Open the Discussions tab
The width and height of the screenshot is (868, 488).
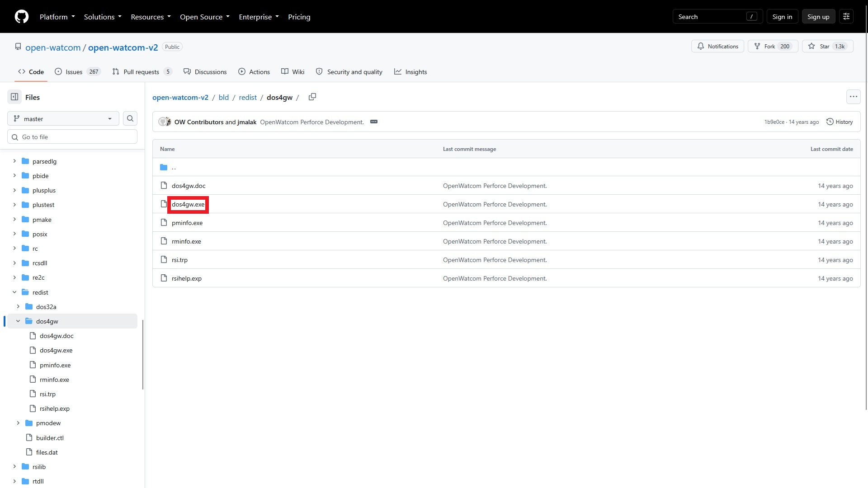pyautogui.click(x=205, y=72)
